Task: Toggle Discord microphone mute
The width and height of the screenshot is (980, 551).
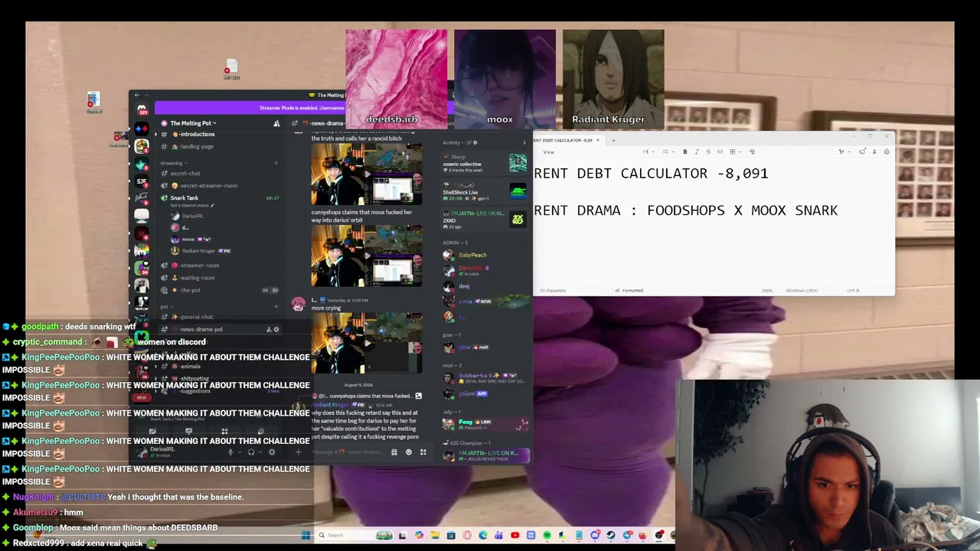Action: coord(230,452)
